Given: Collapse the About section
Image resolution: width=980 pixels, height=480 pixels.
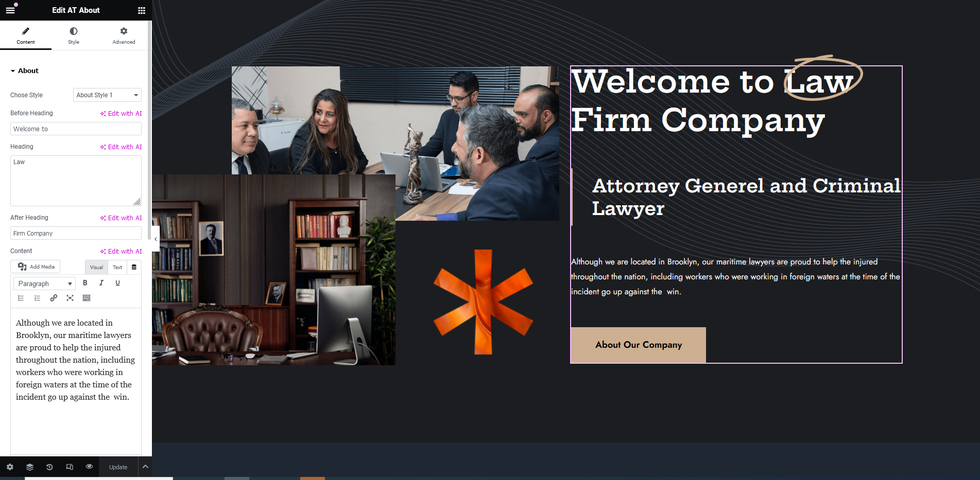Looking at the screenshot, I should pos(25,71).
